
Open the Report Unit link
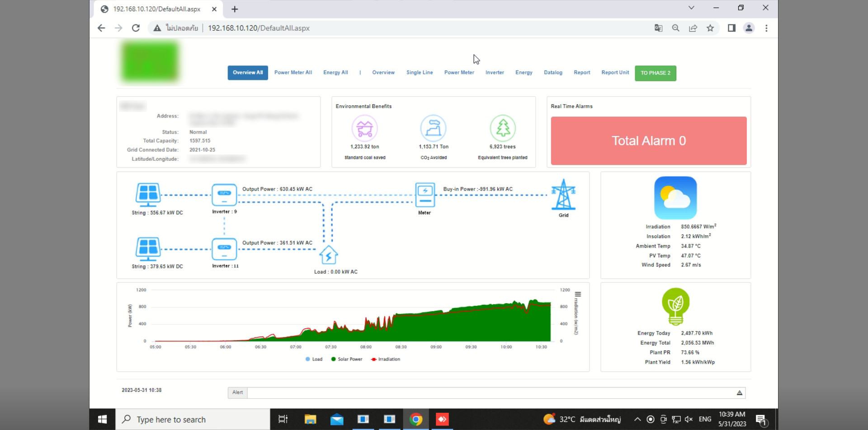point(615,73)
